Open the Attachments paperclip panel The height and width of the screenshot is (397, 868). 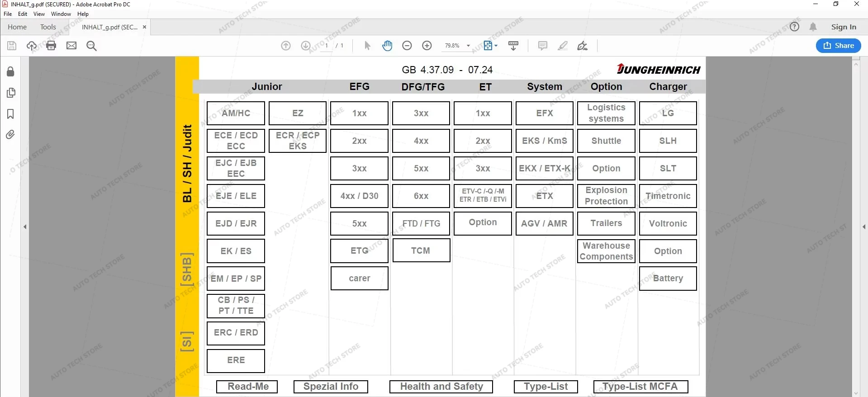tap(10, 135)
